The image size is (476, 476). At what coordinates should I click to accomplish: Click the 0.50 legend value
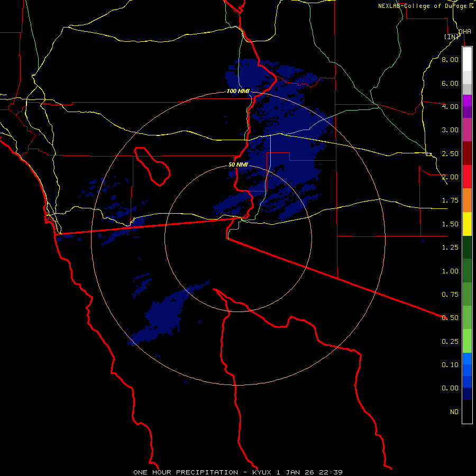coord(450,318)
